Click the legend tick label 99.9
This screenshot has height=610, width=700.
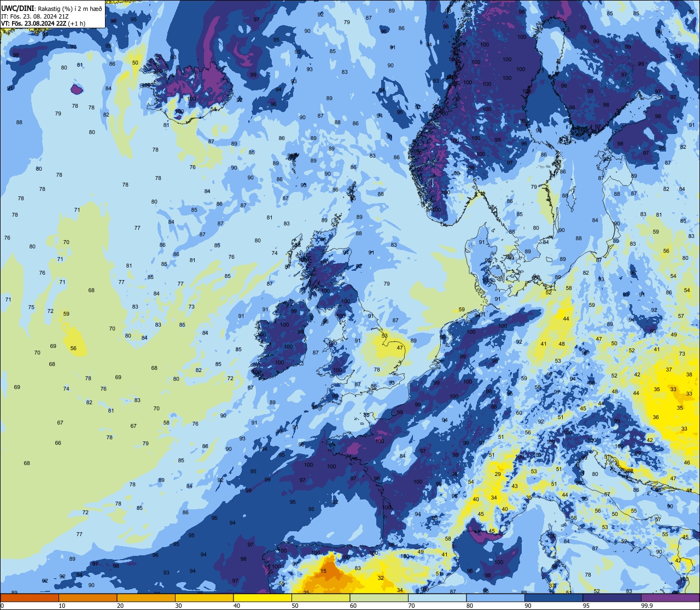point(647,606)
